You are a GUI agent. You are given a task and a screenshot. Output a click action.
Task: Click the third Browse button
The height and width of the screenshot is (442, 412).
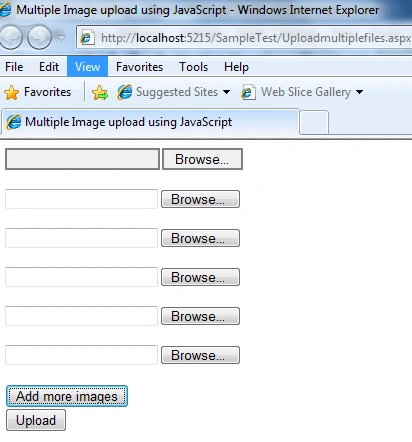pyautogui.click(x=200, y=238)
